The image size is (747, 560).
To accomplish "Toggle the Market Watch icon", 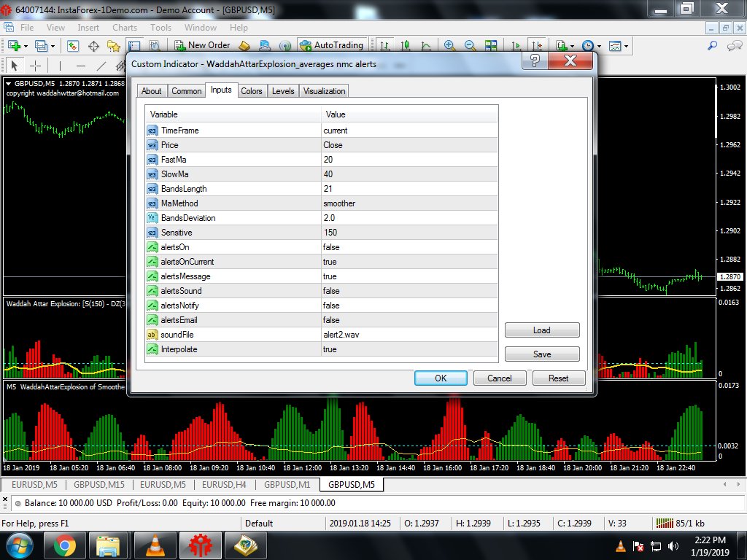I will click(x=72, y=46).
